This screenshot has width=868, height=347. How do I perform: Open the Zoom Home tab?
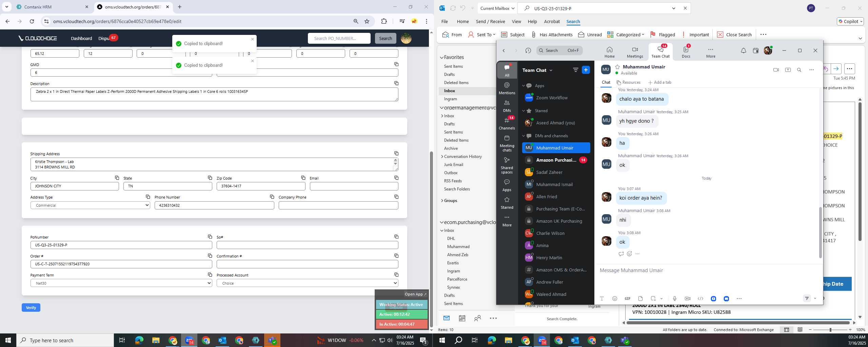coord(609,52)
